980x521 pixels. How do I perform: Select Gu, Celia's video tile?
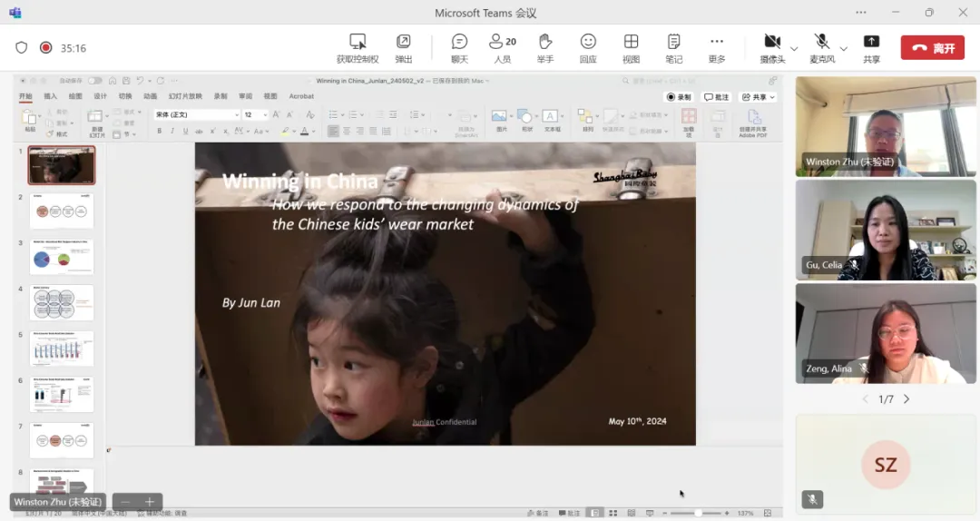886,230
